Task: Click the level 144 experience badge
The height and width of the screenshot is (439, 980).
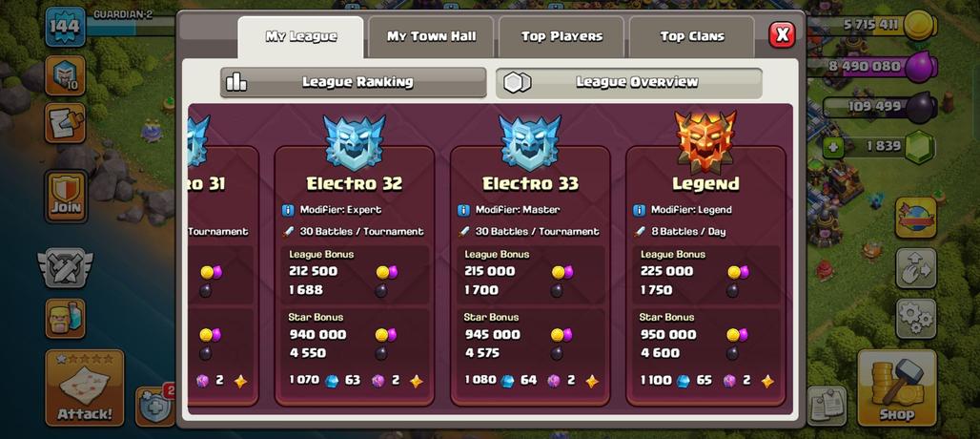Action: click(65, 27)
